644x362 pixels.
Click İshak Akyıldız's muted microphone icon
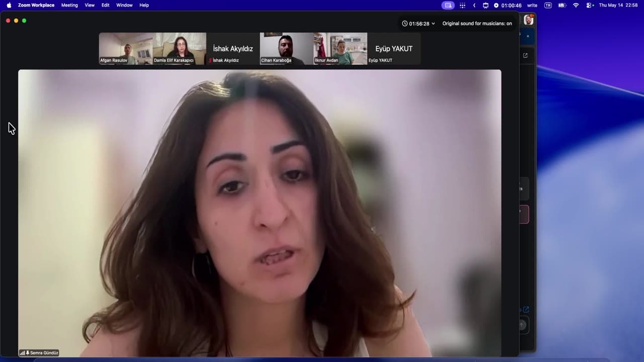click(210, 60)
